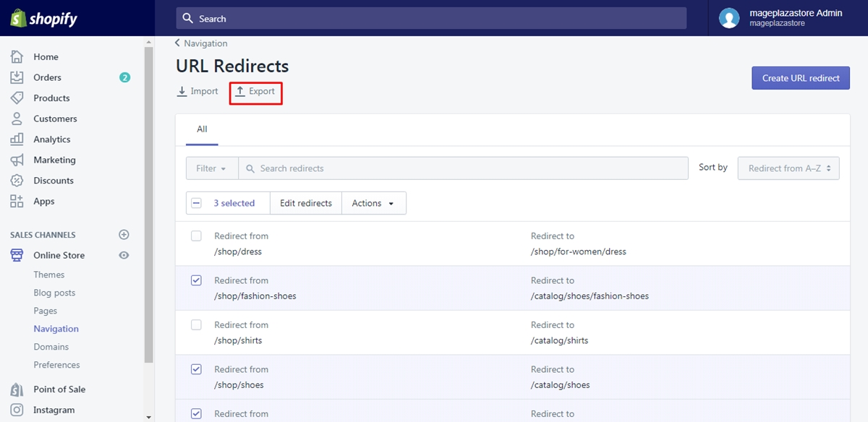Open the mageplazastore Admin avatar

point(729,18)
